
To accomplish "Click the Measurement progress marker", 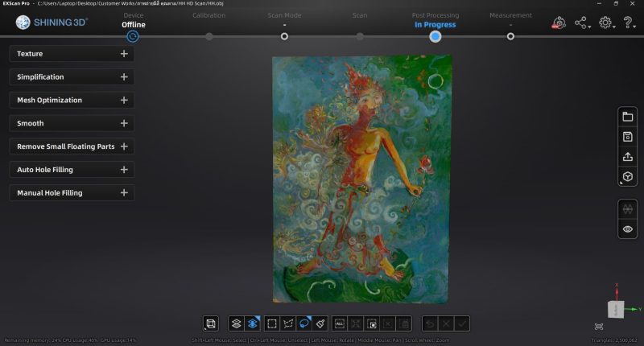I will (510, 36).
